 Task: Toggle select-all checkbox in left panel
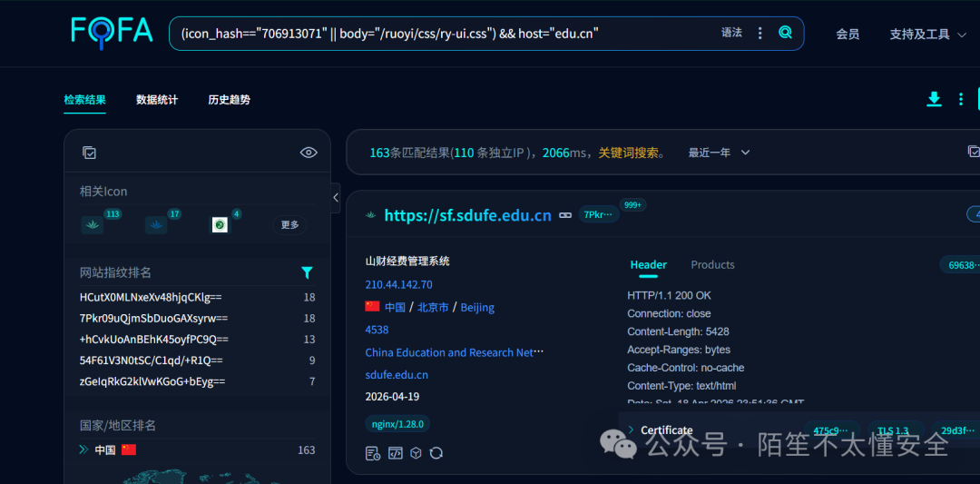coord(89,153)
